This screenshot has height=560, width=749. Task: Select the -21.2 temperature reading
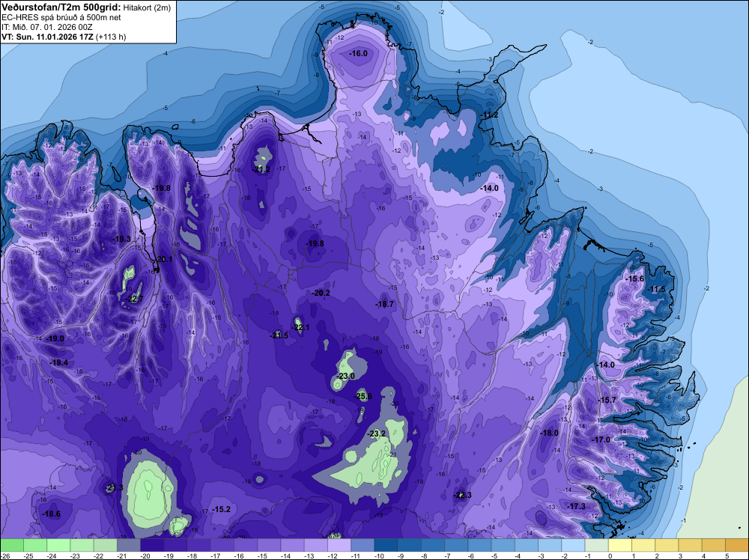[x=261, y=169]
